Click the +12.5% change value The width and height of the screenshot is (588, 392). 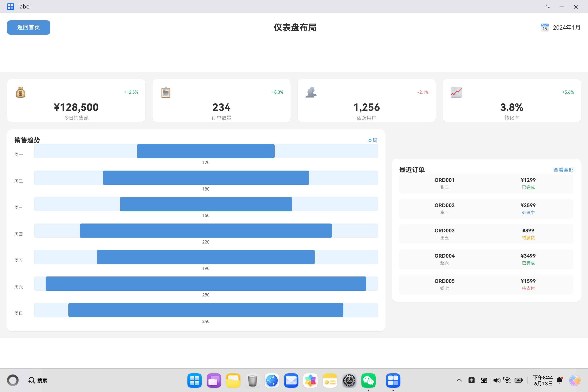point(131,92)
